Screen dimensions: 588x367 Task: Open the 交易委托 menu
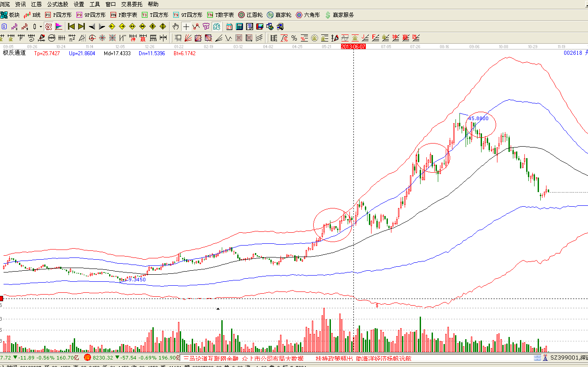[132, 4]
